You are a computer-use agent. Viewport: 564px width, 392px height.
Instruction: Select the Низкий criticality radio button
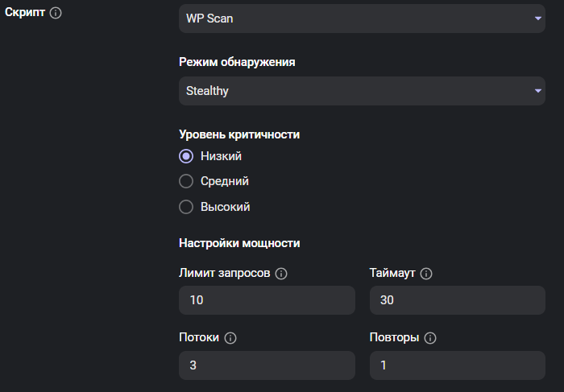click(x=186, y=156)
